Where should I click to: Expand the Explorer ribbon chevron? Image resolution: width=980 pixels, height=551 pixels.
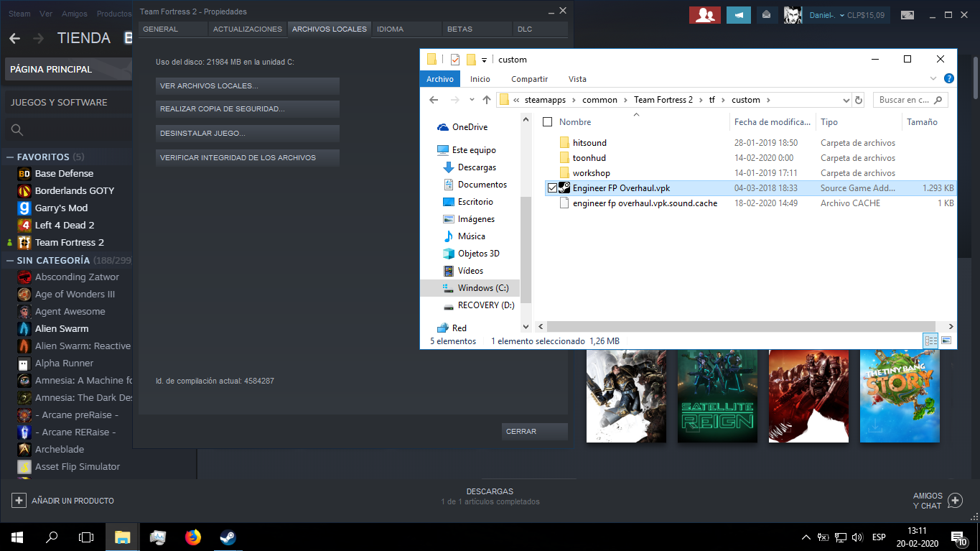pos(933,79)
